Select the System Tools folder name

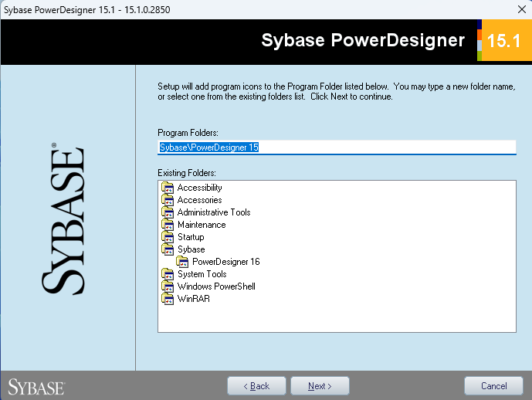(202, 274)
